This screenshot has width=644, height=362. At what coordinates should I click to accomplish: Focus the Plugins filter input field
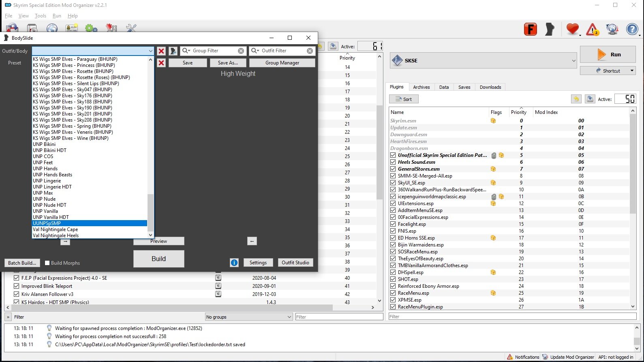(x=512, y=317)
